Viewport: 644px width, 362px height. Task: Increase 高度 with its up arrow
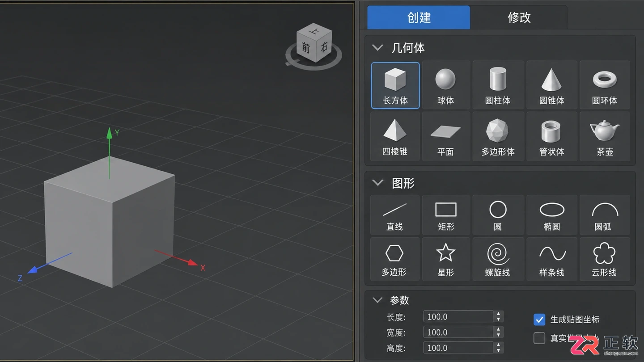pos(499,345)
